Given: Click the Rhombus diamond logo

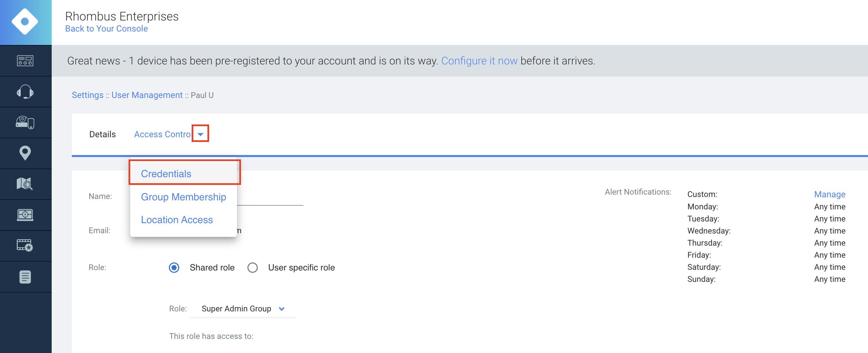Looking at the screenshot, I should click(25, 22).
